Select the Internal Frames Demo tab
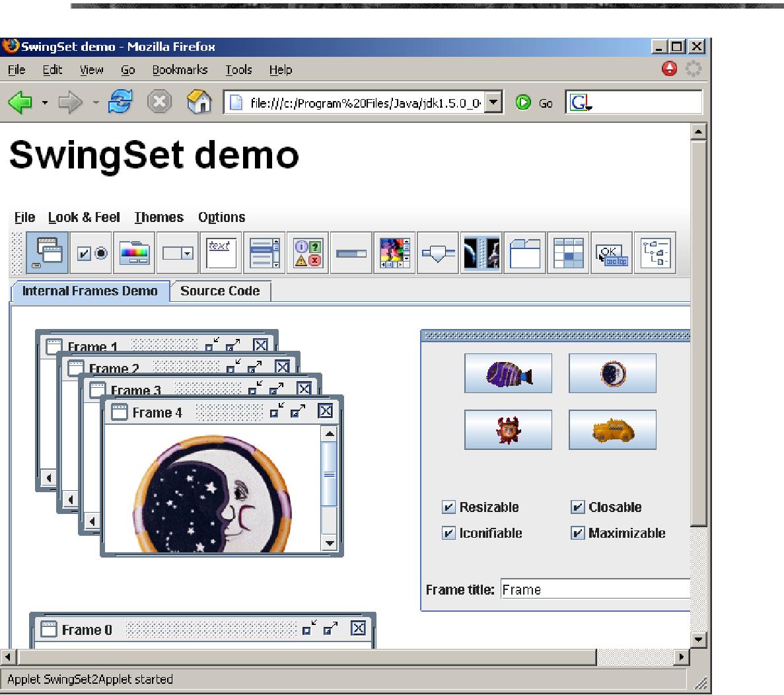 [x=90, y=291]
